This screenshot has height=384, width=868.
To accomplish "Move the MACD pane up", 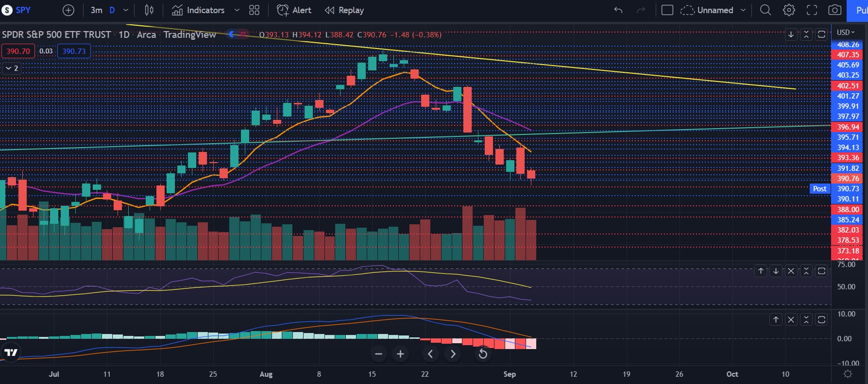I will 776,319.
